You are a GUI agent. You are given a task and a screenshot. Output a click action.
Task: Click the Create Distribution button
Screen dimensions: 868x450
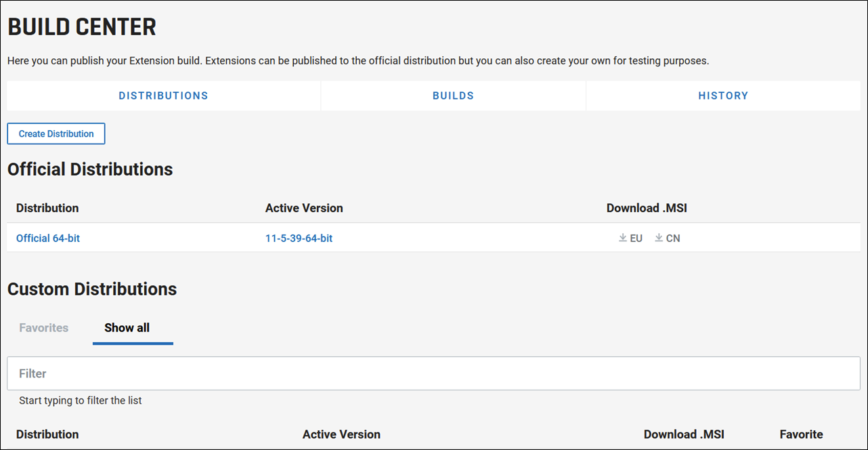(x=56, y=134)
